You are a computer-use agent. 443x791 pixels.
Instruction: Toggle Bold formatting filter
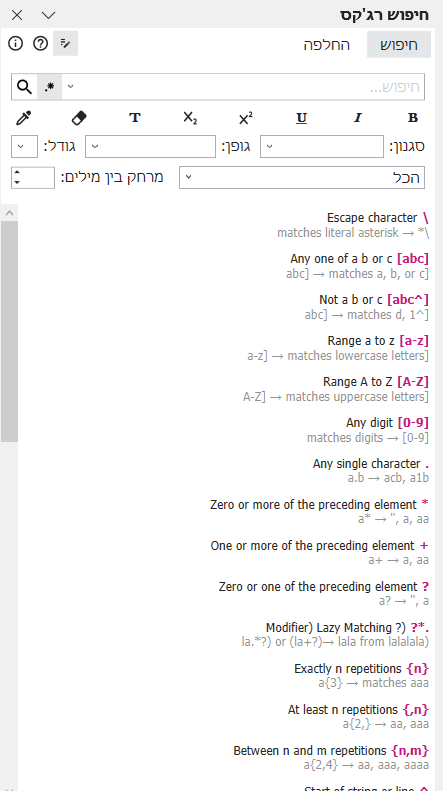(413, 118)
